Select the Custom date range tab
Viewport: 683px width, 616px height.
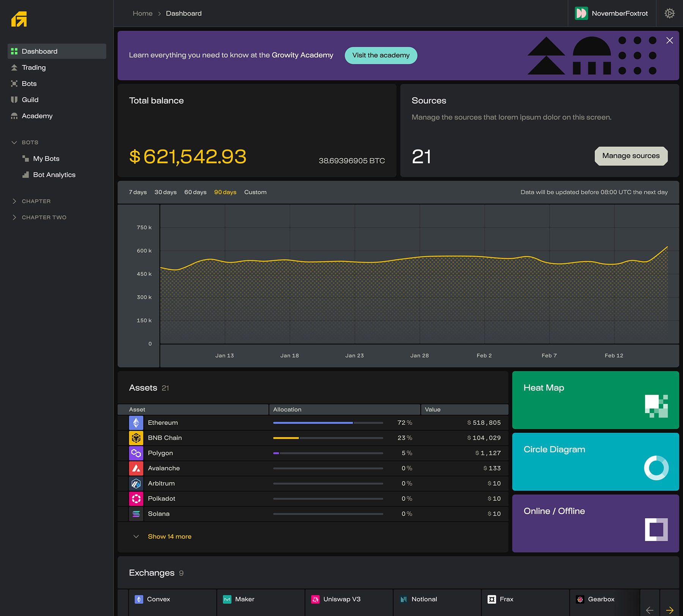(x=255, y=192)
